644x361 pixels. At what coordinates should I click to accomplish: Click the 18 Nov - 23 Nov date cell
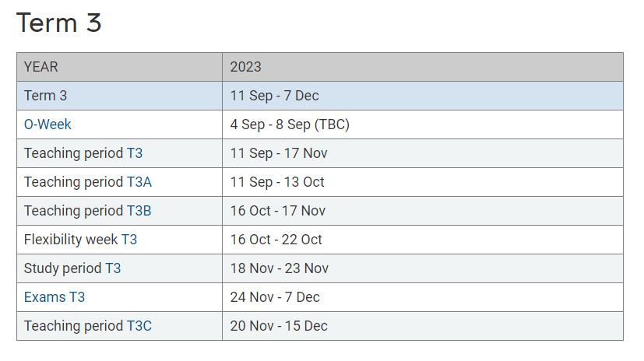pos(423,268)
